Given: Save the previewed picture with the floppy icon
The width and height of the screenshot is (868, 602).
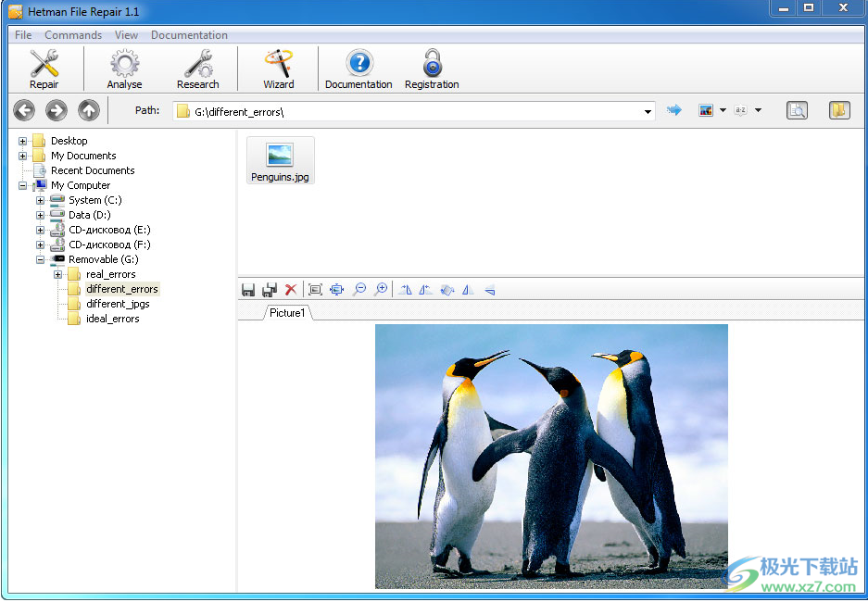Looking at the screenshot, I should tap(248, 289).
